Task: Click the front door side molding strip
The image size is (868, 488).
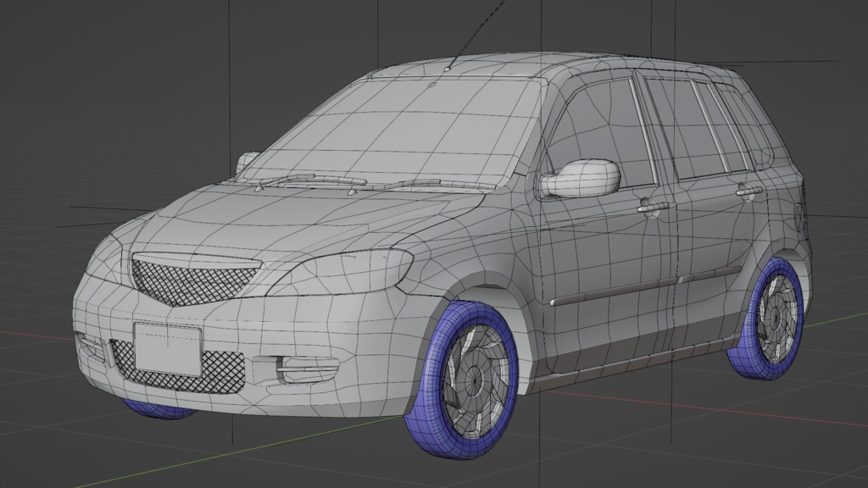Action: coord(614,292)
